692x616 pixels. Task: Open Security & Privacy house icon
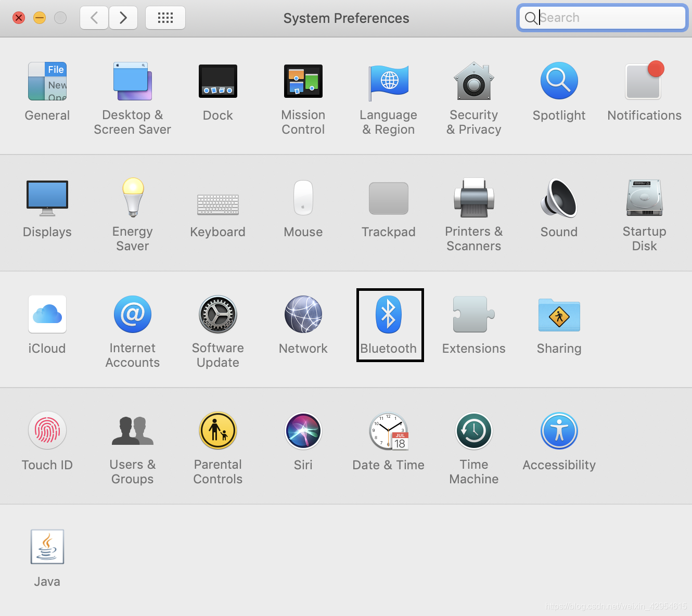474,81
